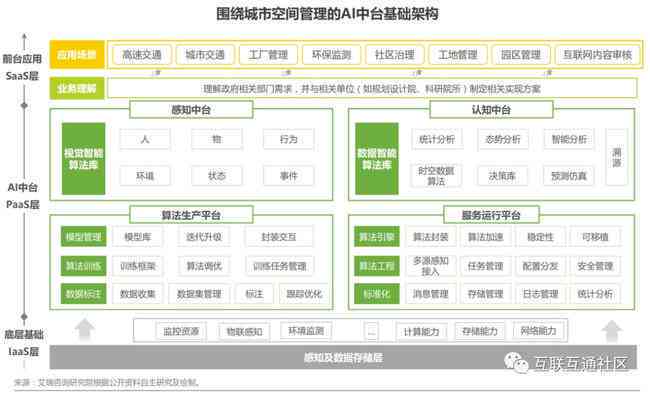Click the green 算法工程 label

pos(377,266)
